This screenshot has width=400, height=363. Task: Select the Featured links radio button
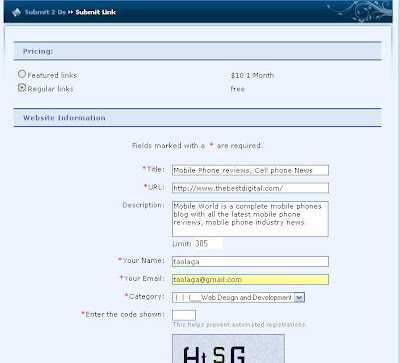tap(22, 74)
